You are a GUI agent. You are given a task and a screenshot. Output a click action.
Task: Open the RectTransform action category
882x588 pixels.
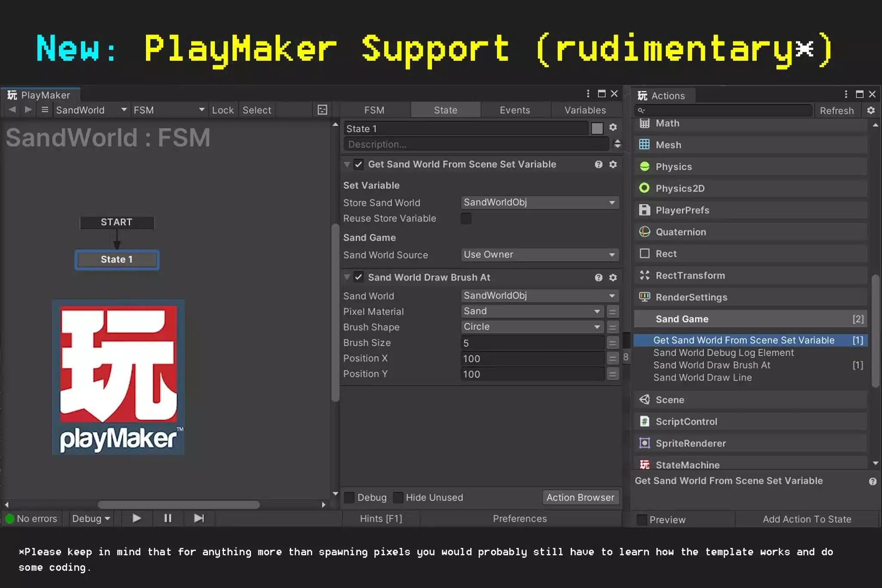pos(750,275)
